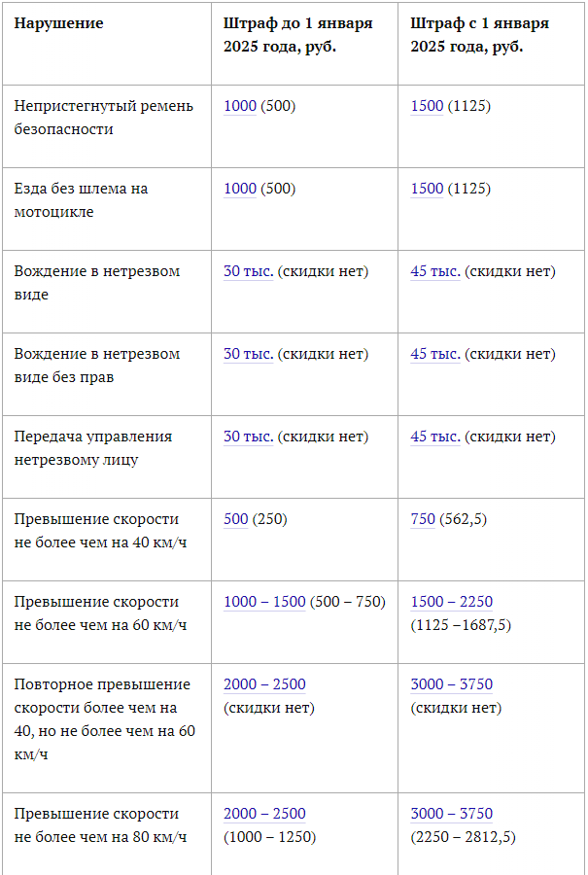Click 1500 fine link for helmetless motorcycle riding
Screen dimensions: 588x875
pos(427,188)
